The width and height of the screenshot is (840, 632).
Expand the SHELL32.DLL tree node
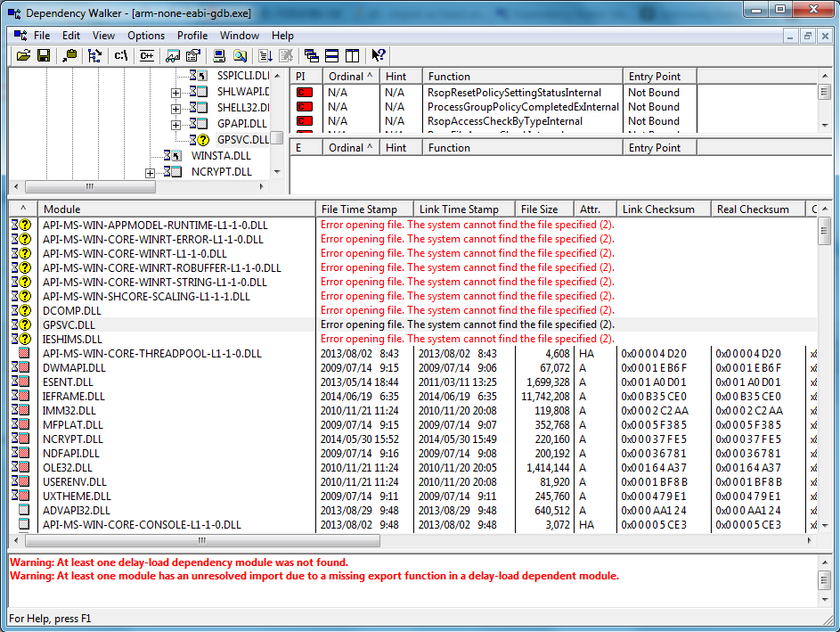(x=175, y=109)
